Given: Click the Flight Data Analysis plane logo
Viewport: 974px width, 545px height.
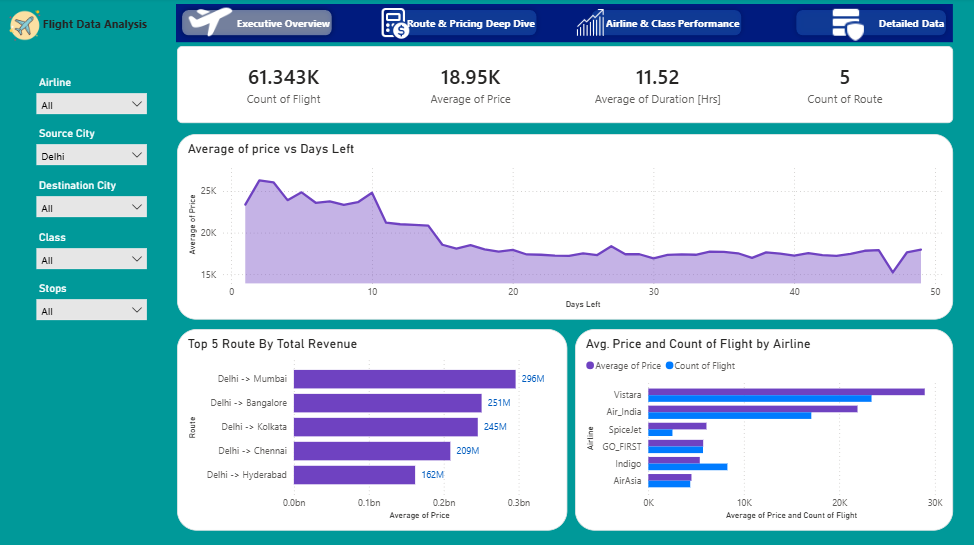Looking at the screenshot, I should click(25, 25).
